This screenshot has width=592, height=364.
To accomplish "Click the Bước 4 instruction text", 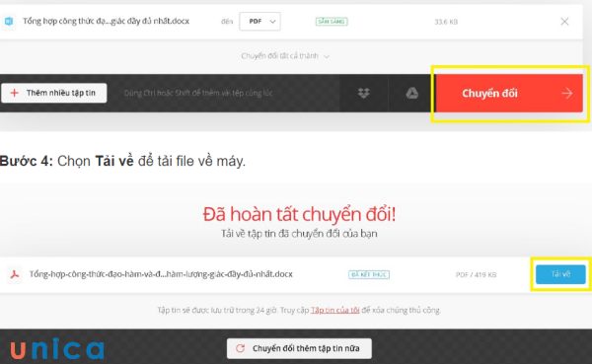I will pos(122,161).
